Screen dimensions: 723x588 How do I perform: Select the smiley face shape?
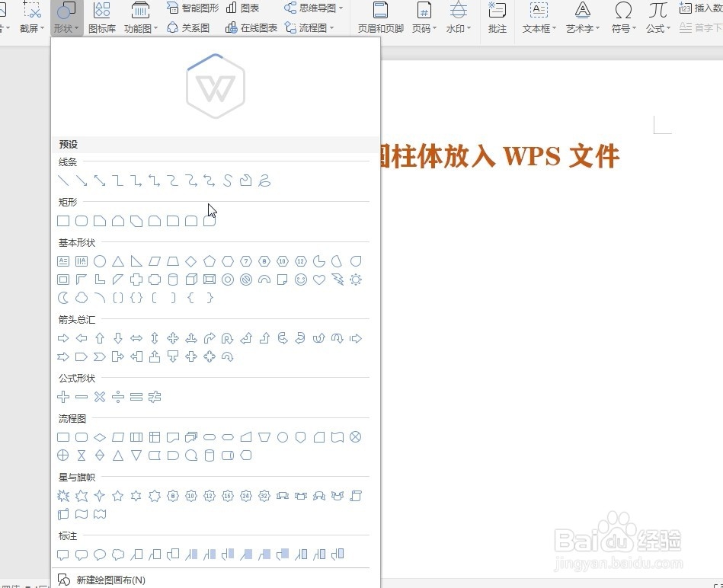tap(301, 280)
